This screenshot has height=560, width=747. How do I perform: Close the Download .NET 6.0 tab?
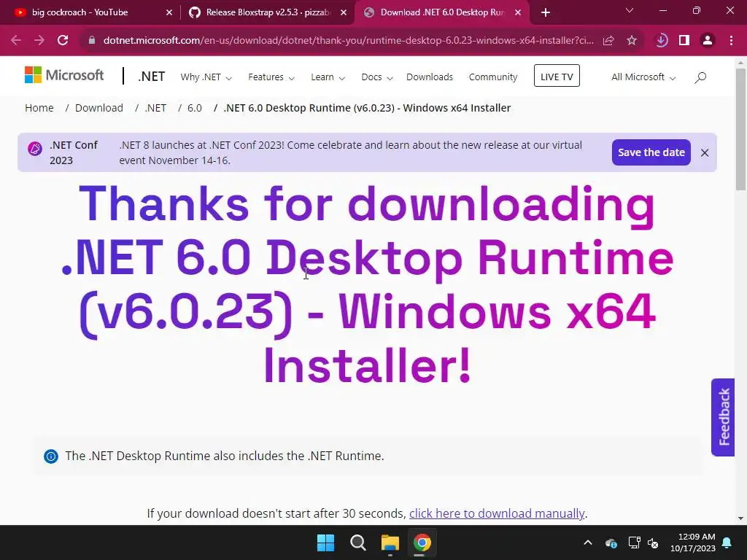click(x=518, y=13)
